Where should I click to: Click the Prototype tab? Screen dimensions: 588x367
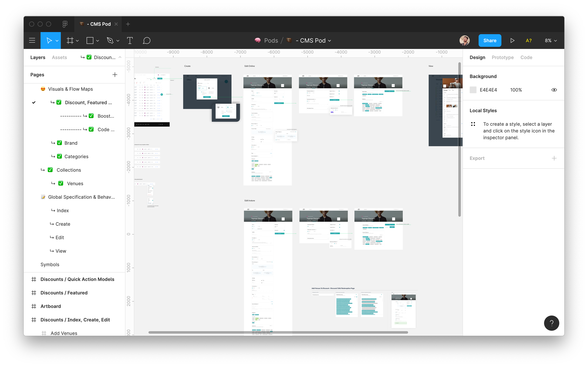(x=502, y=57)
